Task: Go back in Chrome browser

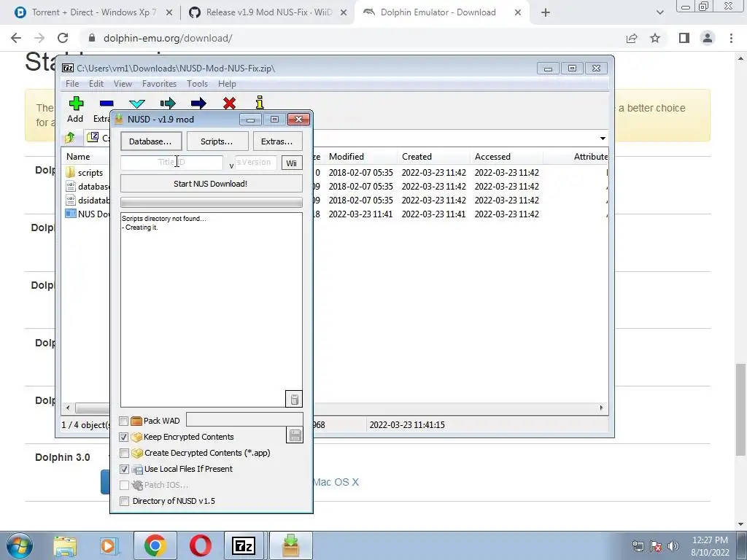Action: [16, 38]
